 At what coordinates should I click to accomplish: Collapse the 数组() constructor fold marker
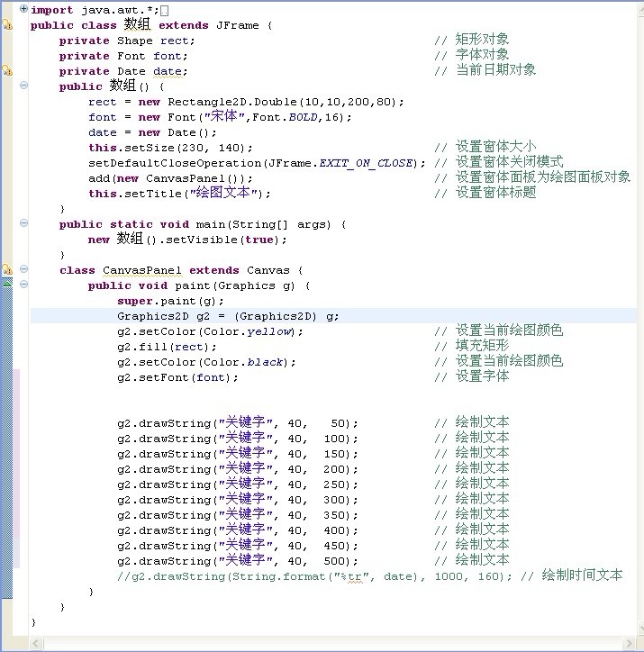[x=23, y=86]
